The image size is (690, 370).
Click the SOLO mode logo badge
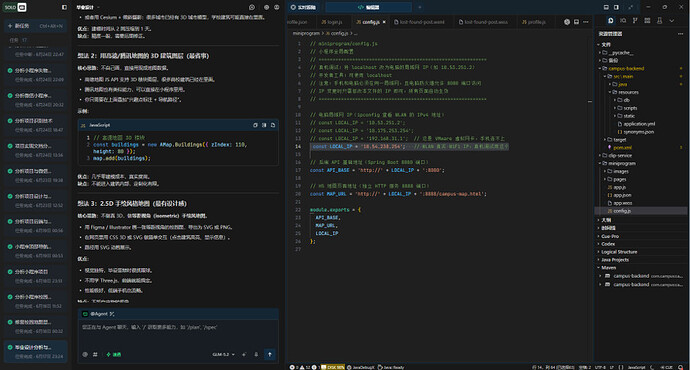15,7
